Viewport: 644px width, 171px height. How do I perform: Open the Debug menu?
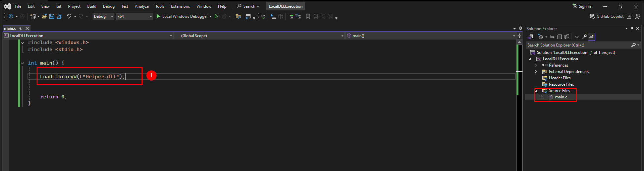pos(109,6)
